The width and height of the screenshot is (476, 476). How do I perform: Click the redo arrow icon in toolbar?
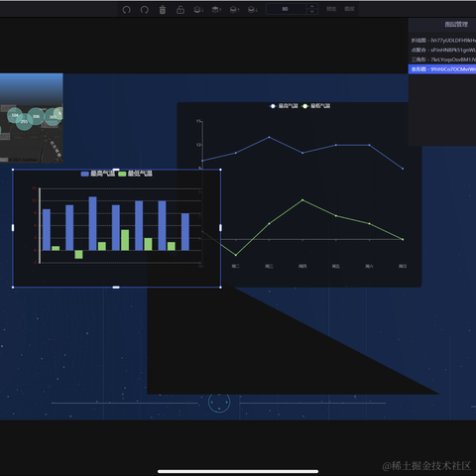click(145, 10)
